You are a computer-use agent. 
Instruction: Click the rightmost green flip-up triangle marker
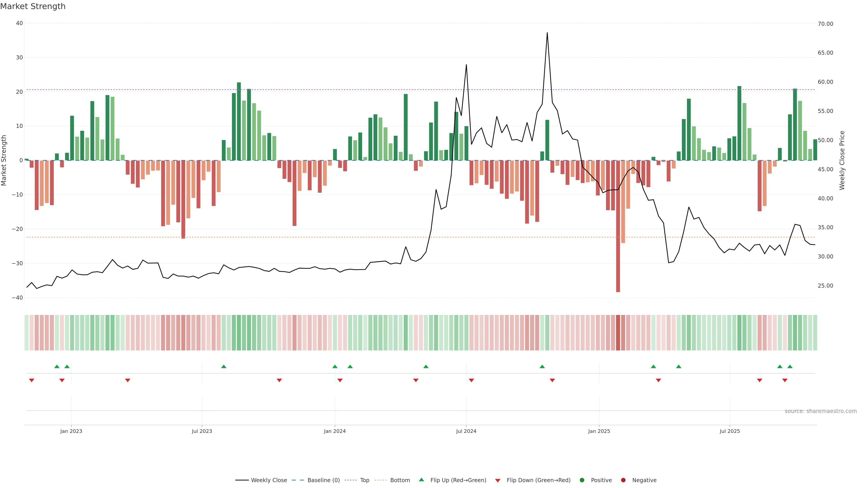click(x=790, y=366)
